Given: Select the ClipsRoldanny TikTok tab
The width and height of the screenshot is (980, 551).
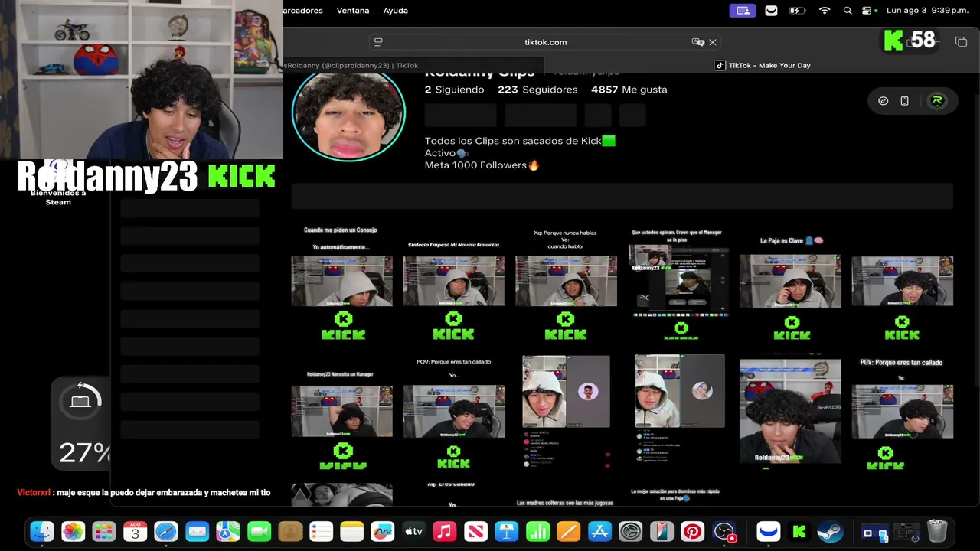Looking at the screenshot, I should 351,66.
